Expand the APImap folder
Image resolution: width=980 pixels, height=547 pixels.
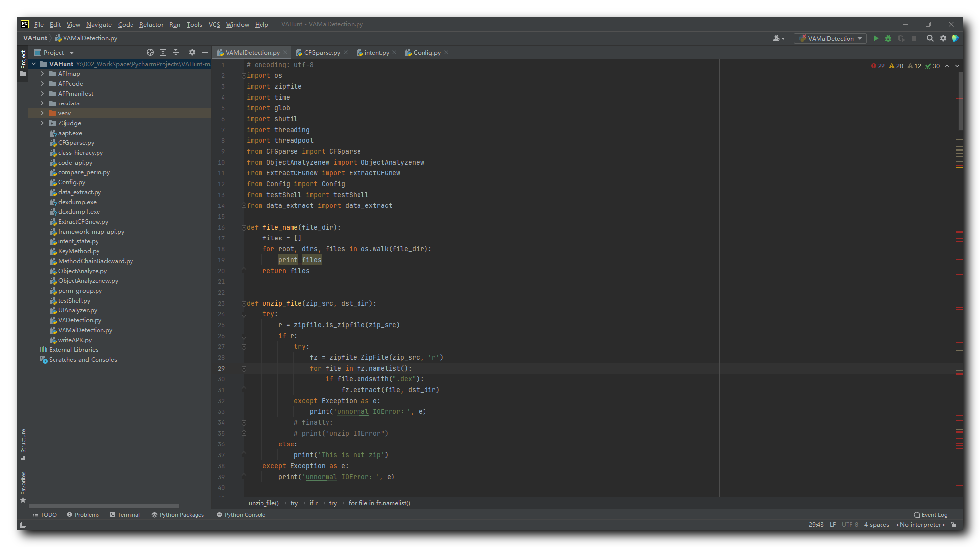tap(42, 74)
